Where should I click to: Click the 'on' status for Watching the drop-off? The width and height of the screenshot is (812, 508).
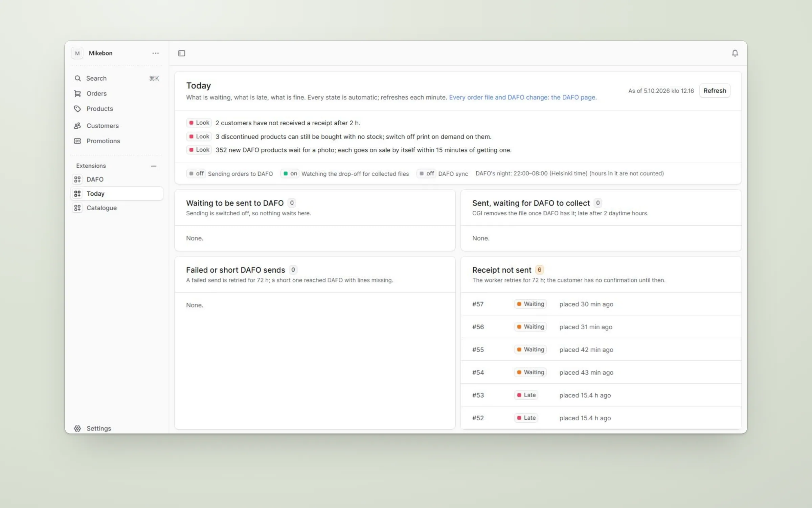[290, 173]
